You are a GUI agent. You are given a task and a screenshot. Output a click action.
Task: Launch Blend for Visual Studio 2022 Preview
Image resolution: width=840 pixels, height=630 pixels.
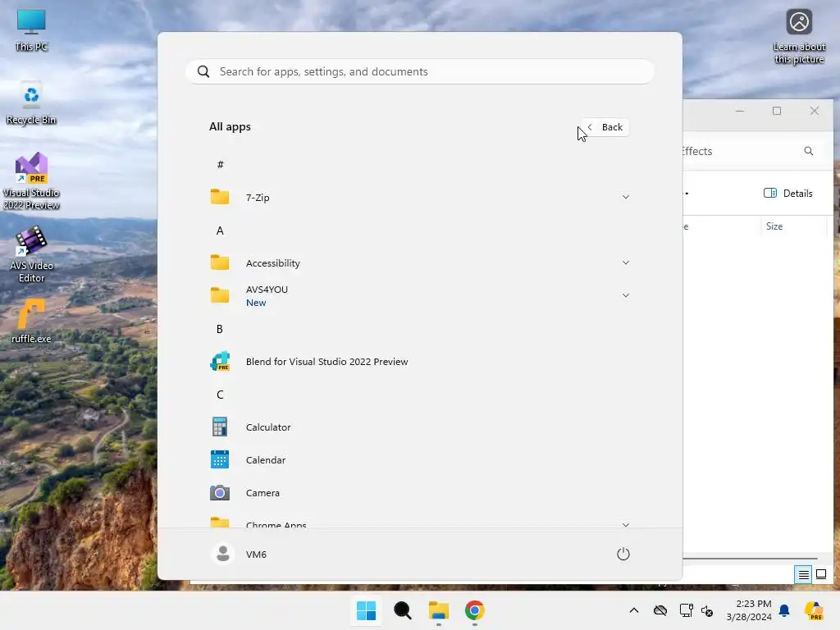click(420, 362)
